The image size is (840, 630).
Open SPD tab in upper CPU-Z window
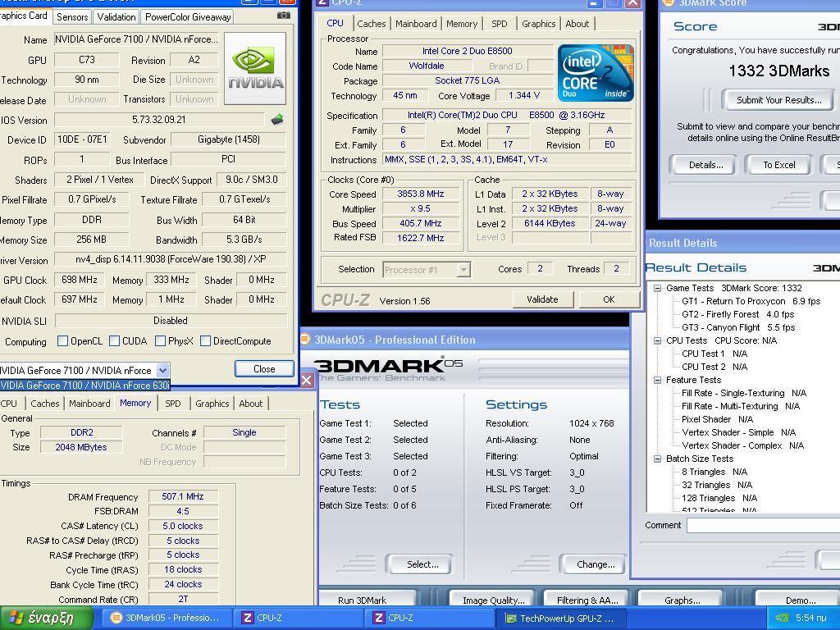pyautogui.click(x=500, y=24)
